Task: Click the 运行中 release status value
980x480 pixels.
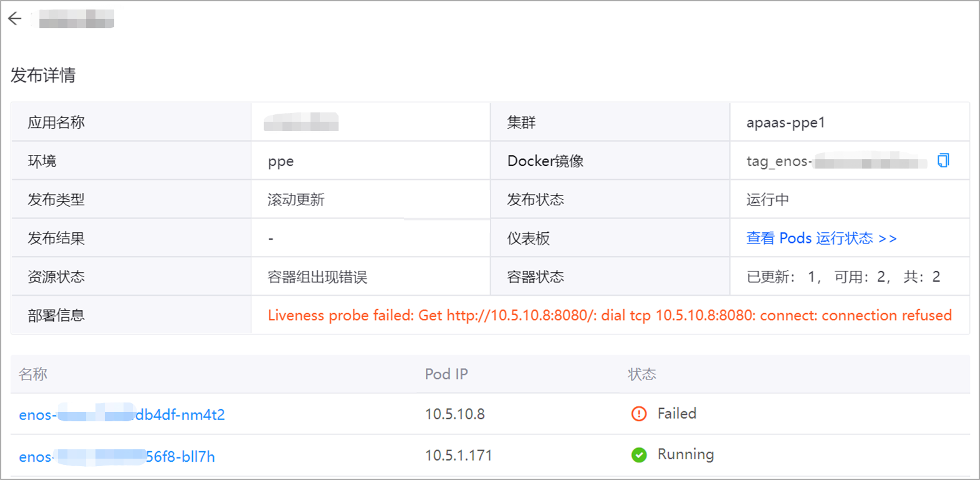Action: click(x=767, y=200)
